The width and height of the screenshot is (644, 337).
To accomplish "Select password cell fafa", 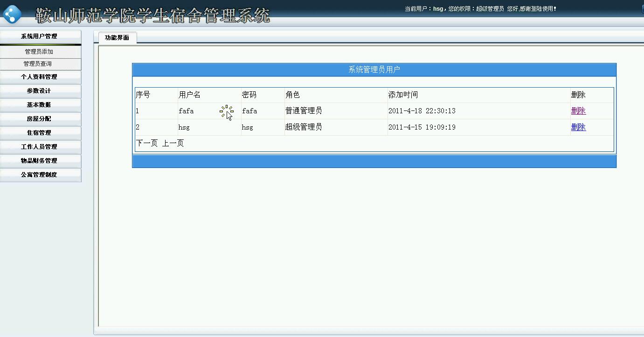I will point(249,111).
